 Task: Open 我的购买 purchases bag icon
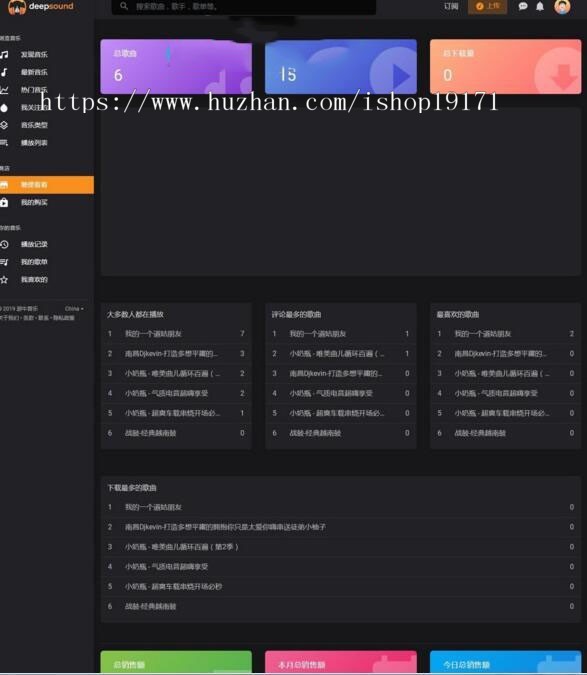pyautogui.click(x=4, y=202)
